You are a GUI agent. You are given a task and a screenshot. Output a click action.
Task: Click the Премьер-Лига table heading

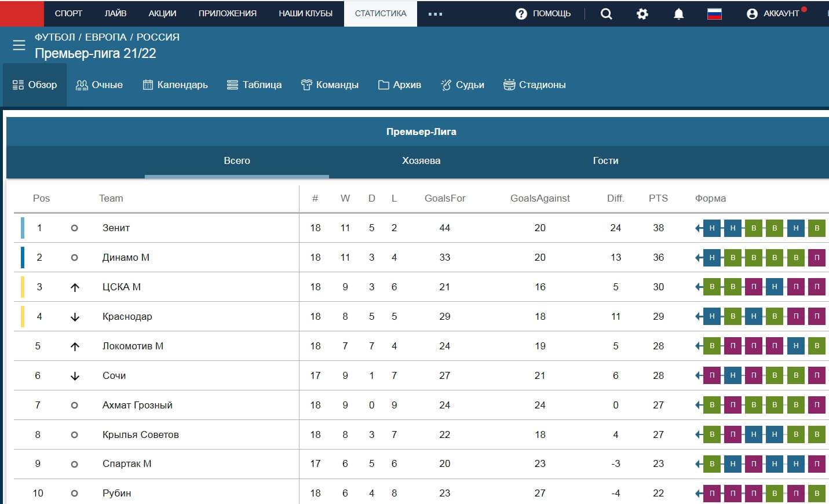pyautogui.click(x=421, y=132)
